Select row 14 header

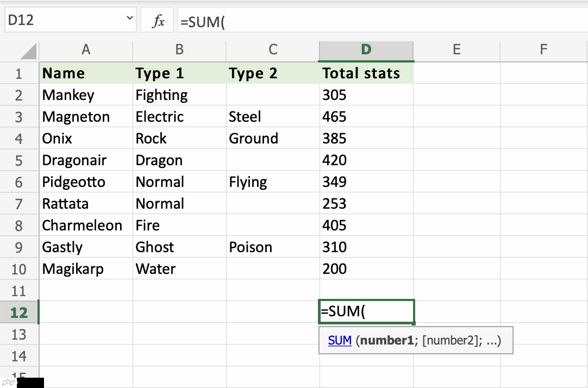19,356
